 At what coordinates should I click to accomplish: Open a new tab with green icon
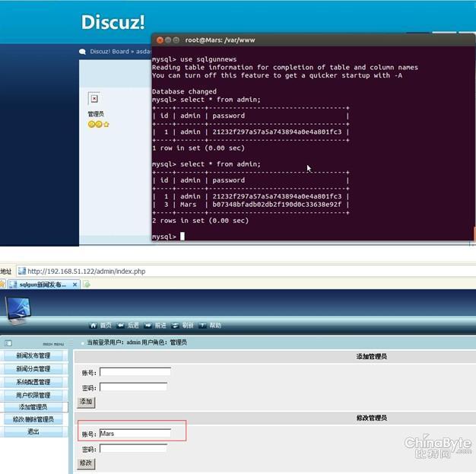pos(87,285)
